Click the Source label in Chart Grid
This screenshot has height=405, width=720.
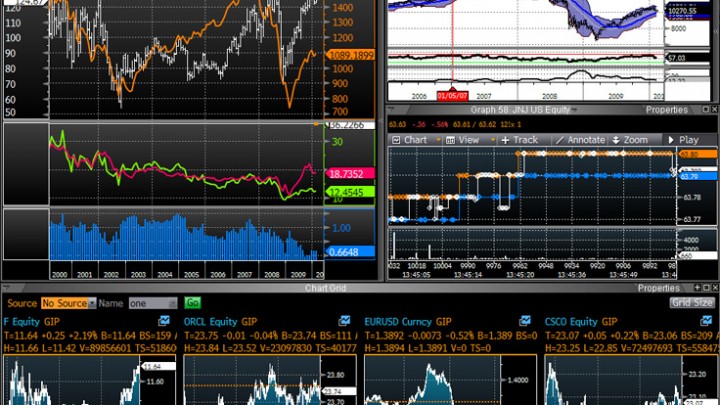[22, 303]
